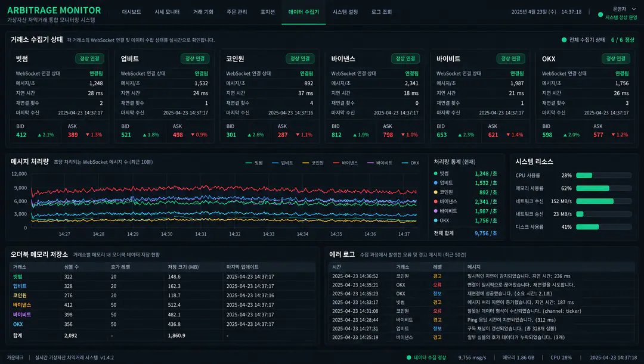The width and height of the screenshot is (644, 364).
Task: Click the up arrow beside 빗썸 BID 2.1%
Action: tap(39, 135)
